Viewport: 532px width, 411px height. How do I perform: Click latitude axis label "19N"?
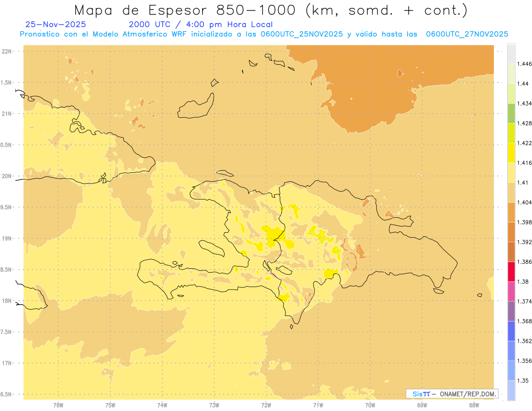click(x=7, y=239)
